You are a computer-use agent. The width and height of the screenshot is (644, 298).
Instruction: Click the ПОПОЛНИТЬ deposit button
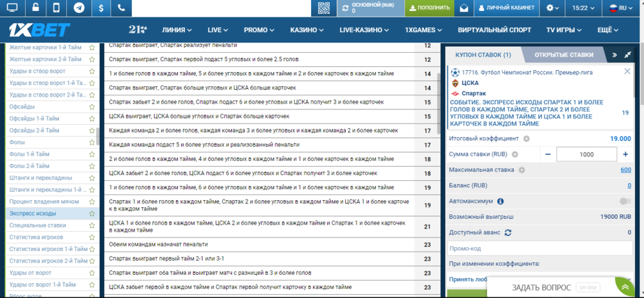pyautogui.click(x=430, y=8)
